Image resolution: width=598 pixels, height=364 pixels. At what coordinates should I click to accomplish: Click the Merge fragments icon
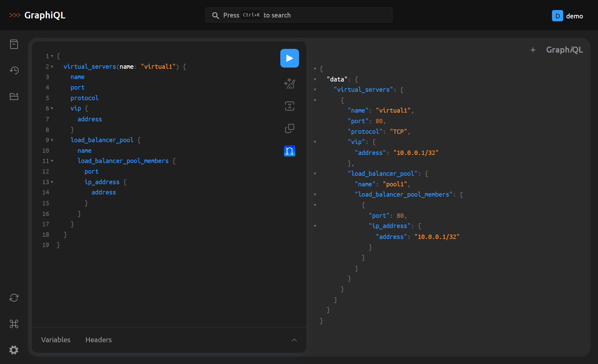(x=289, y=106)
